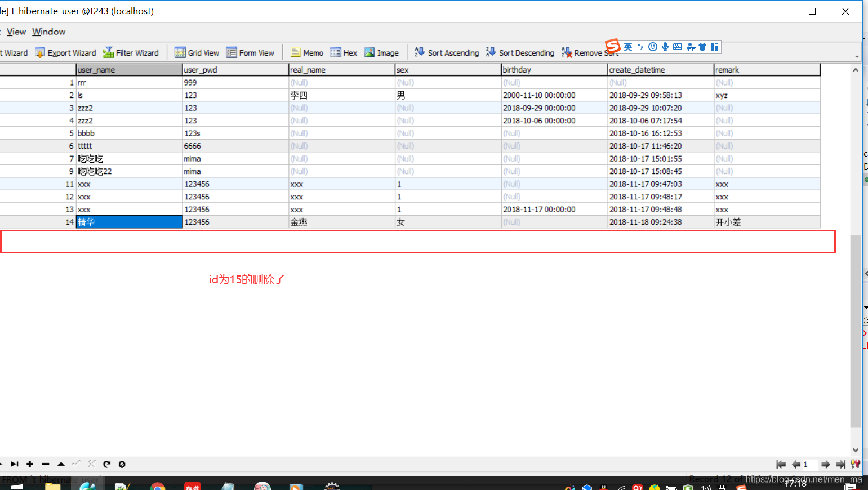Click the user_pwd column header
Viewport: 868px width, 490px height.
(235, 70)
